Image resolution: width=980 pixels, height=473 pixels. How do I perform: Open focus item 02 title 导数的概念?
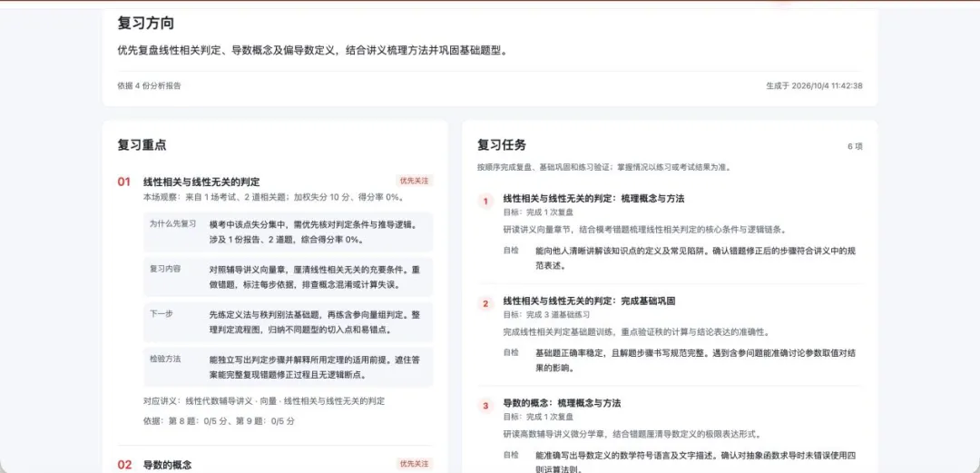coord(168,465)
